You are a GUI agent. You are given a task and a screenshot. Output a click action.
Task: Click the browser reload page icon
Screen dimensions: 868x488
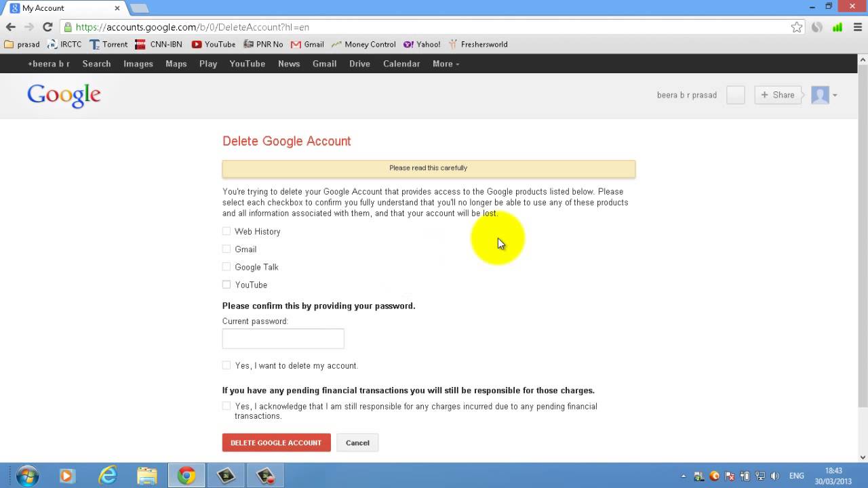pos(47,27)
